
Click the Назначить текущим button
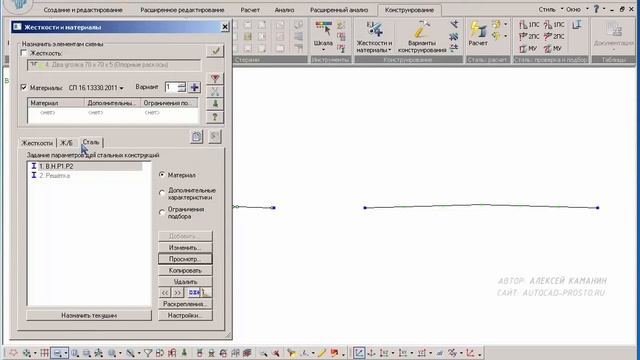coord(89,316)
